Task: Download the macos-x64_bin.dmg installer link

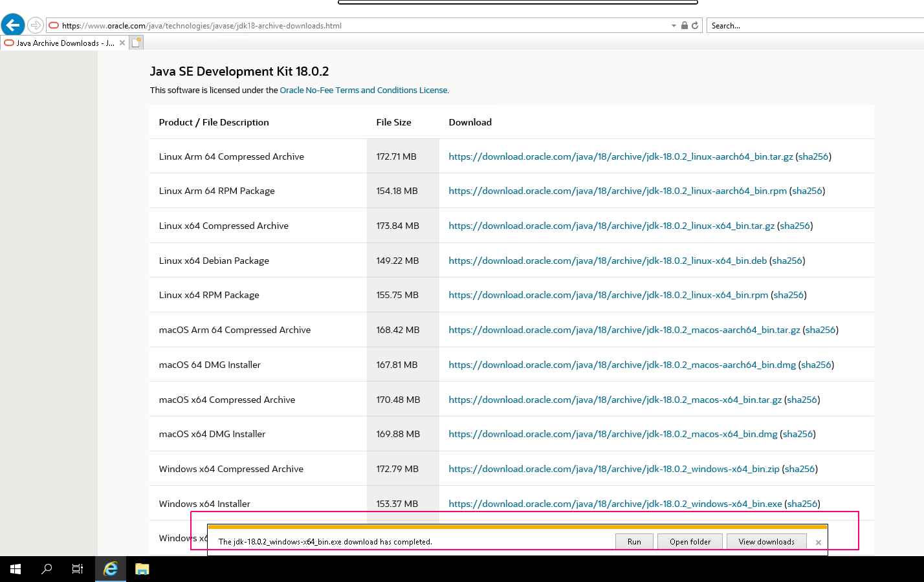Action: pyautogui.click(x=613, y=434)
